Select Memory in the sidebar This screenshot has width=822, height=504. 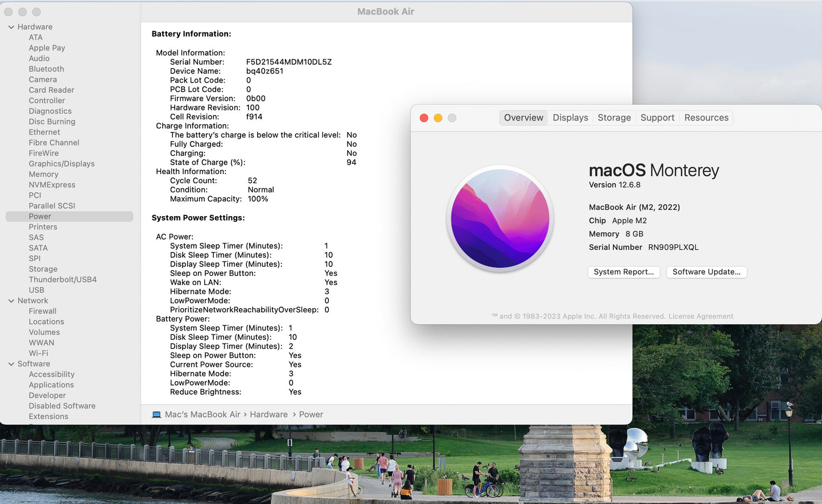point(44,174)
